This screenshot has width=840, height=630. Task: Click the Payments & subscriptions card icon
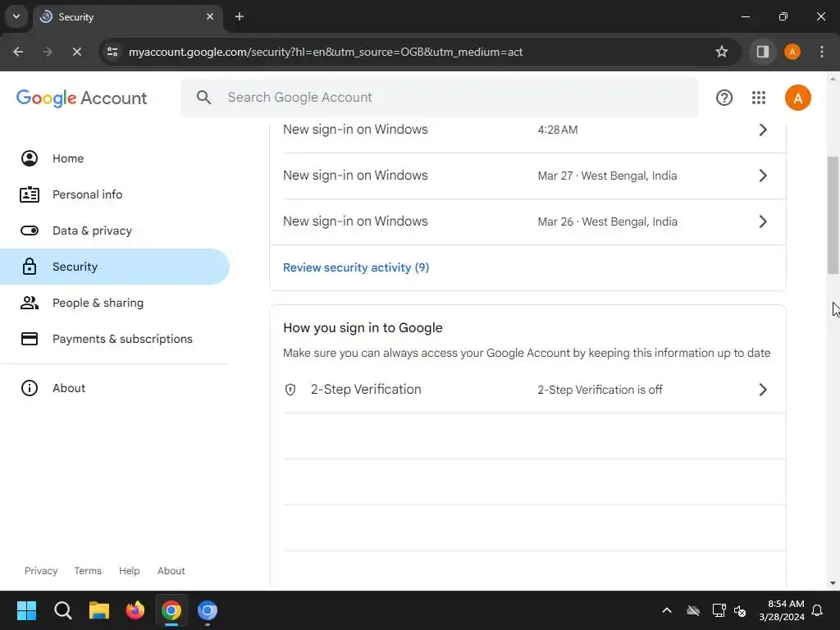(30, 339)
